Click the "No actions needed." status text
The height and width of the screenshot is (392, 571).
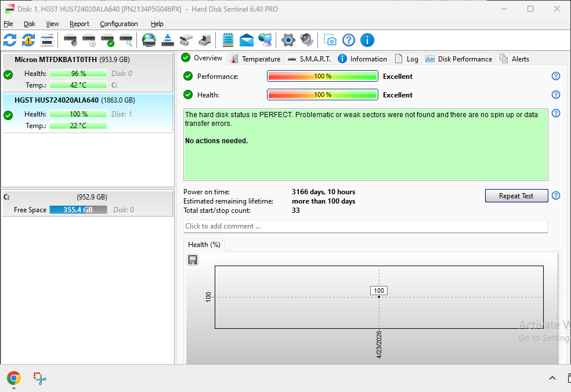point(216,141)
